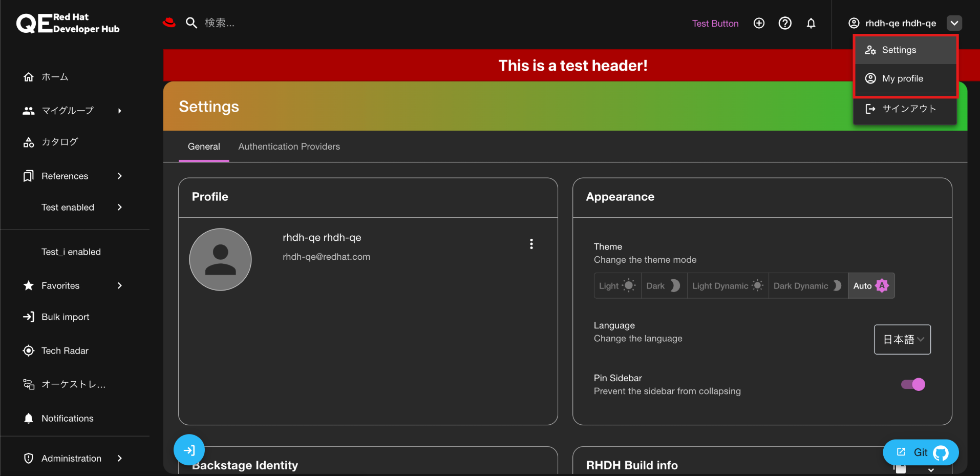Open the 日本語 language dropdown

[x=902, y=339]
